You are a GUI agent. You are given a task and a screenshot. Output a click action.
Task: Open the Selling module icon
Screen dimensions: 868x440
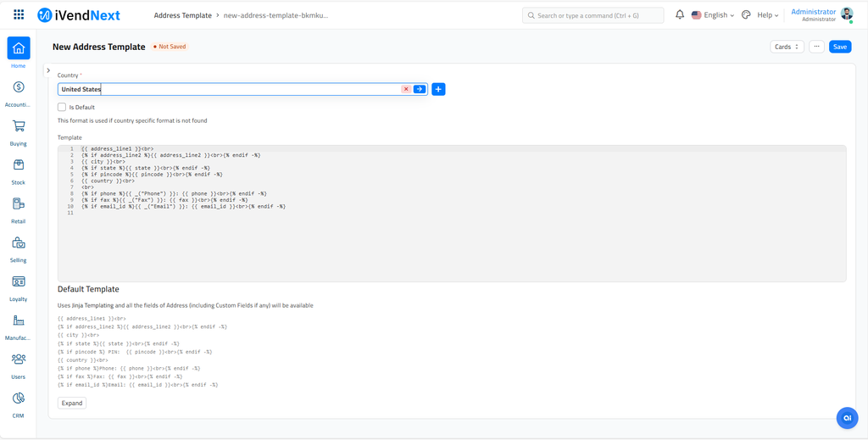click(19, 242)
